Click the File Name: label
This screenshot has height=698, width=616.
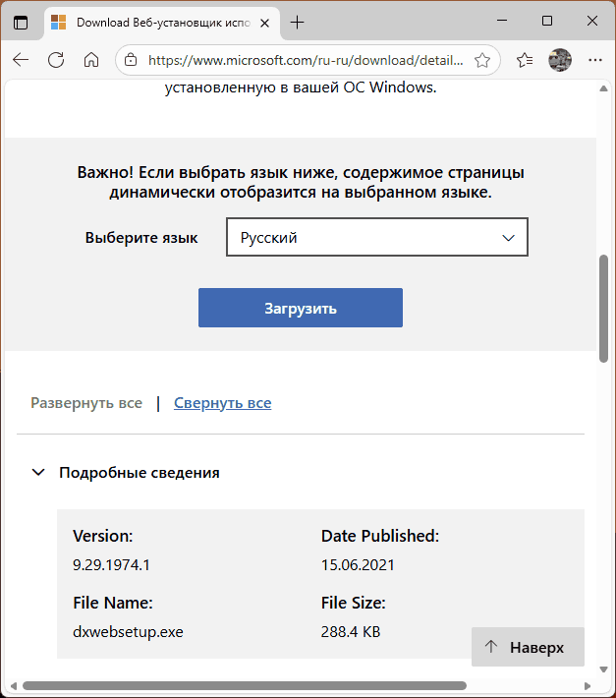(x=113, y=603)
